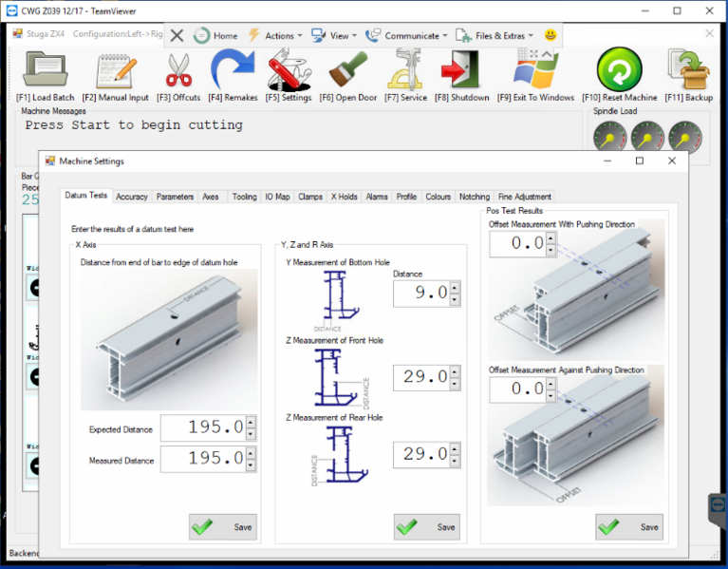Viewport: 728px width, 569px height.
Task: Save the Pos Test Results
Action: 629,527
